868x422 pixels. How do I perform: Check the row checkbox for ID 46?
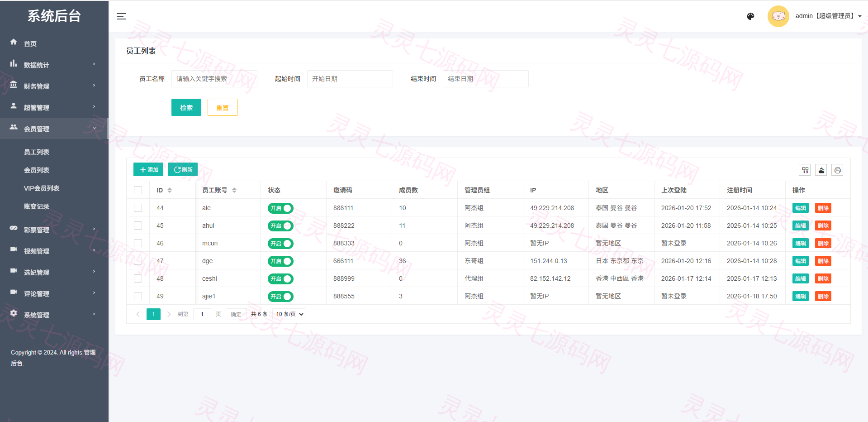click(x=138, y=243)
